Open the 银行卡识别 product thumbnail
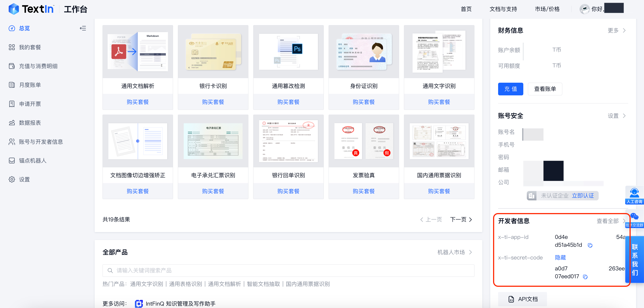 tap(213, 51)
